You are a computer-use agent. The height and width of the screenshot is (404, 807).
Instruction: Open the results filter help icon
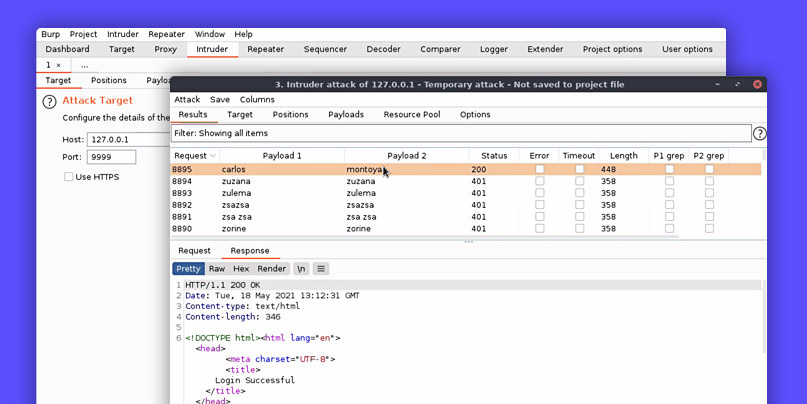760,134
